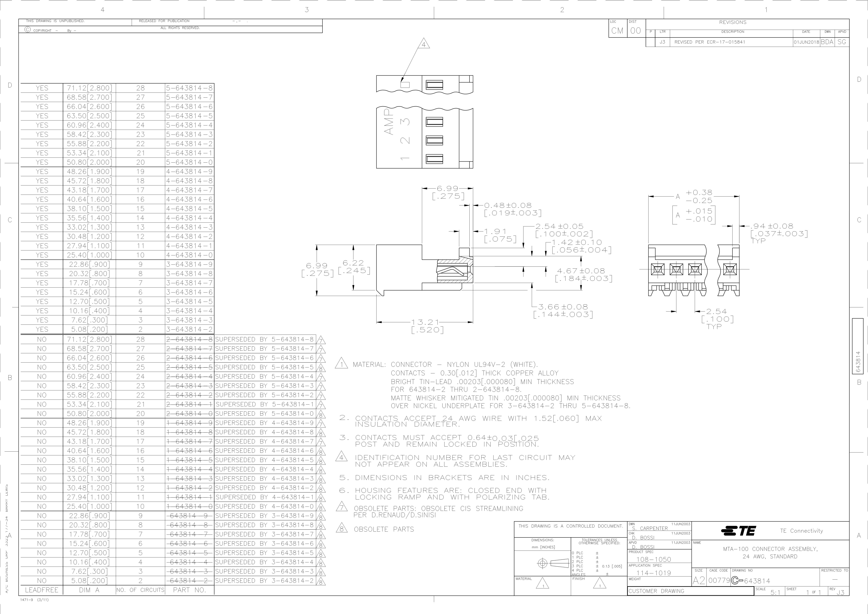
Task: Click the note 4 triangle flag above the connector
Action: click(424, 45)
